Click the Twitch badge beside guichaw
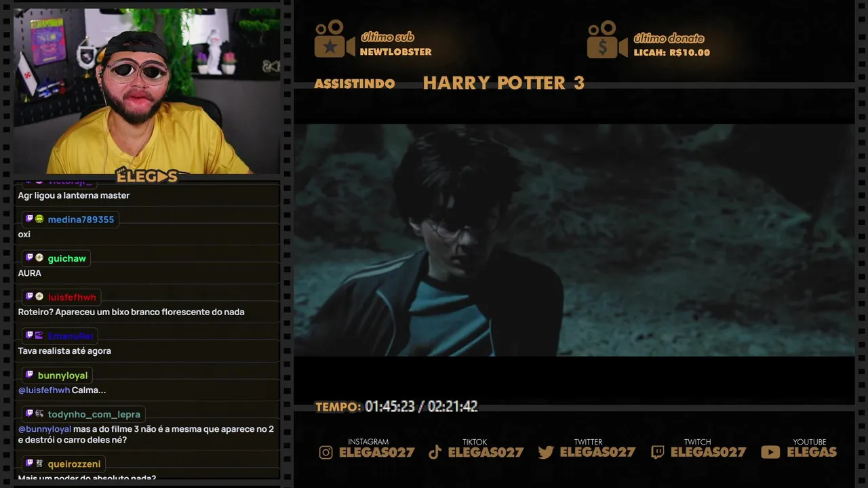Screen dimensions: 868x488 pos(29,258)
